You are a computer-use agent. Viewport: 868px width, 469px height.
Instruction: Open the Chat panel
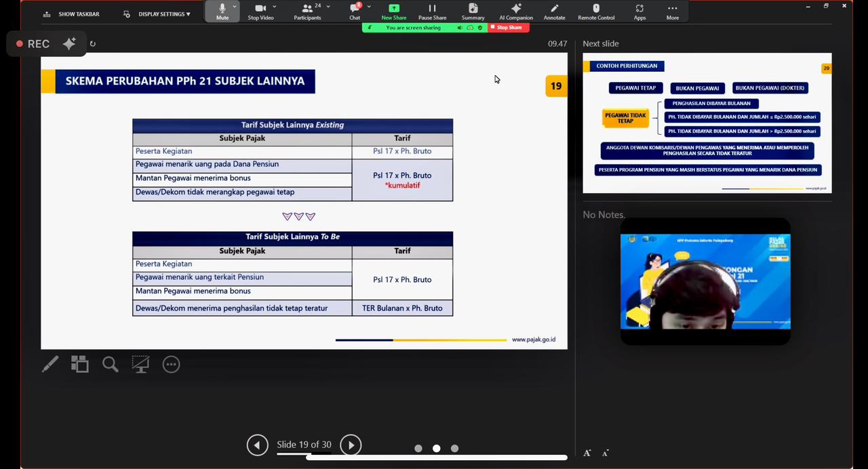pos(355,12)
